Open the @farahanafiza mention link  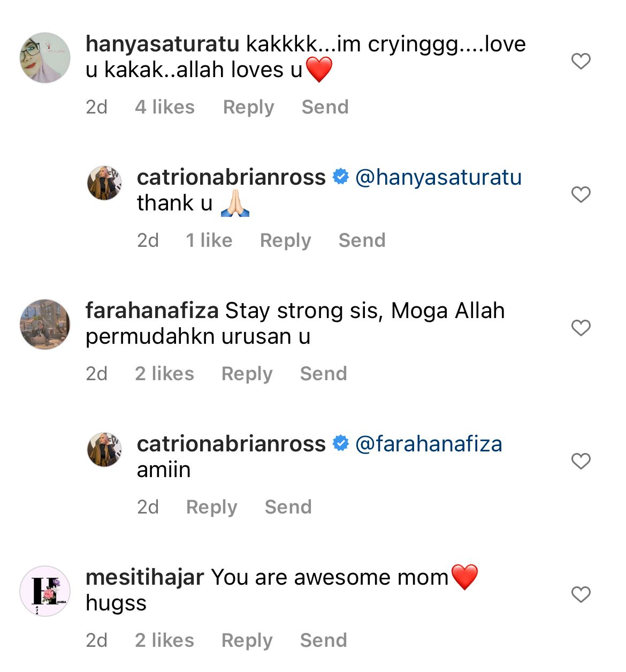(429, 444)
